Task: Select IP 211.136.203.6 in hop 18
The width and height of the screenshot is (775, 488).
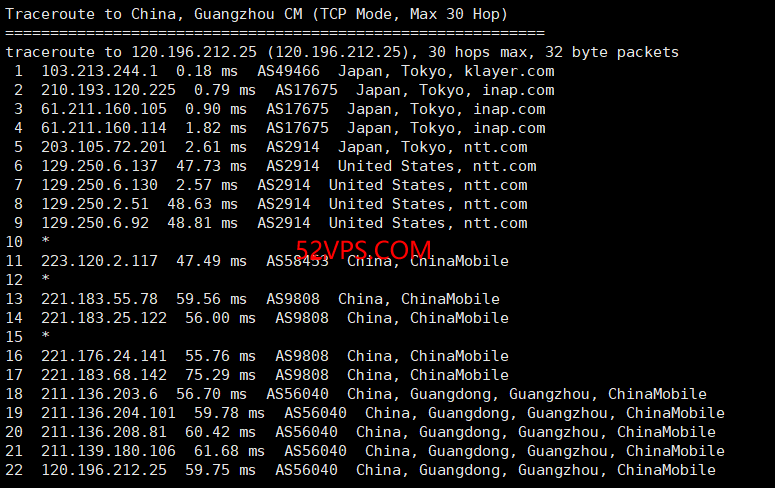Action: pyautogui.click(x=99, y=394)
